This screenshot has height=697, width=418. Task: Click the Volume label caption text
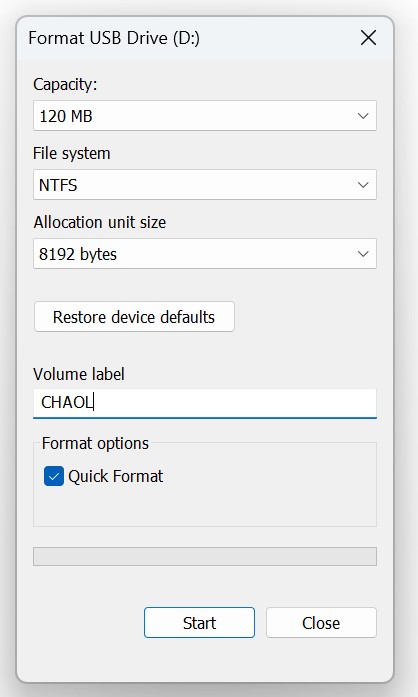click(79, 374)
